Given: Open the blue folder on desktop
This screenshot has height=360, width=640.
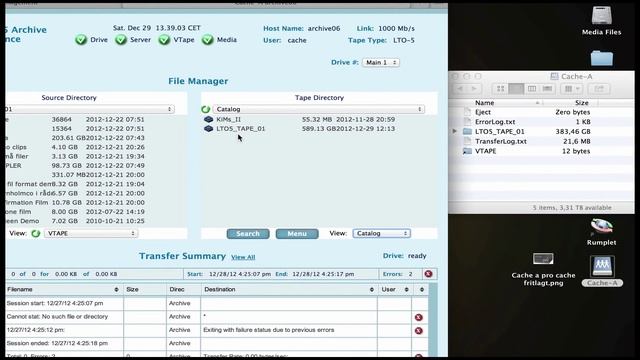Looking at the screenshot, I should [x=602, y=58].
